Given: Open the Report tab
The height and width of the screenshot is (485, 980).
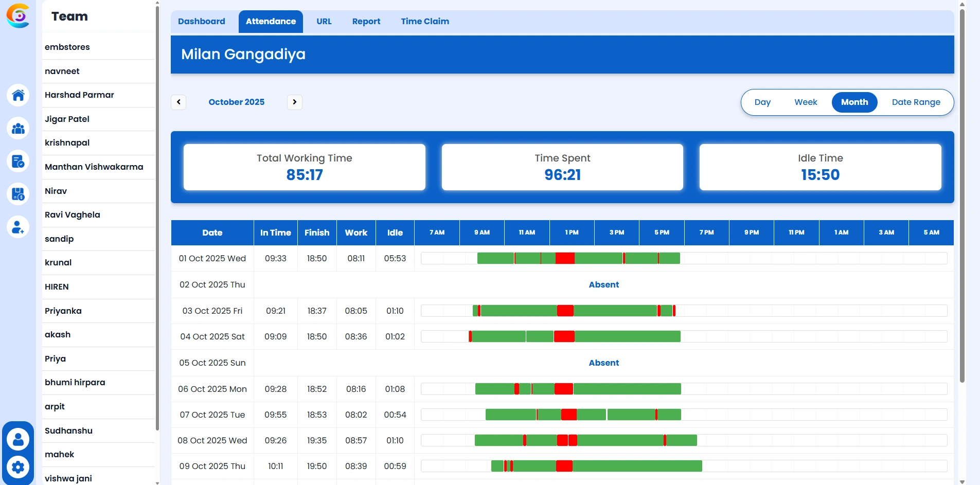Looking at the screenshot, I should (366, 22).
